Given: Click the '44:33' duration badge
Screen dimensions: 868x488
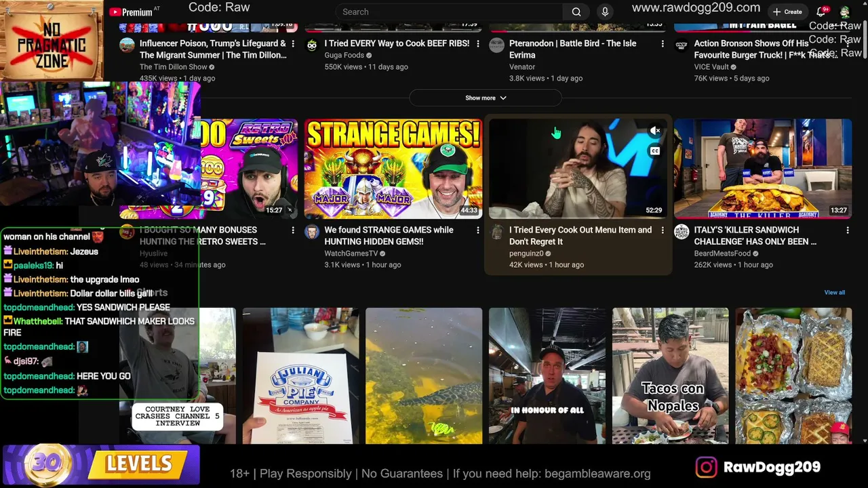Looking at the screenshot, I should coord(469,211).
